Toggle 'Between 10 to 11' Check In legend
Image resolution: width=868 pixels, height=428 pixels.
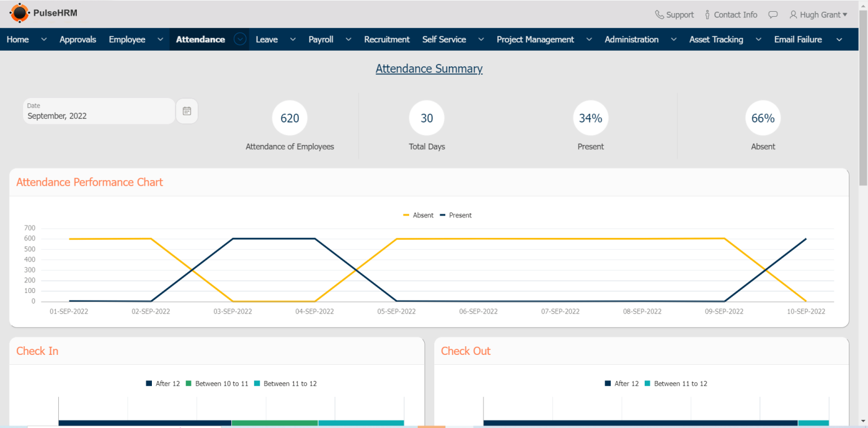point(216,384)
